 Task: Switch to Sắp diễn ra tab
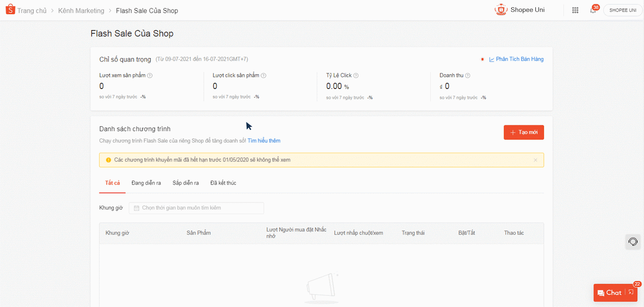[x=186, y=183]
